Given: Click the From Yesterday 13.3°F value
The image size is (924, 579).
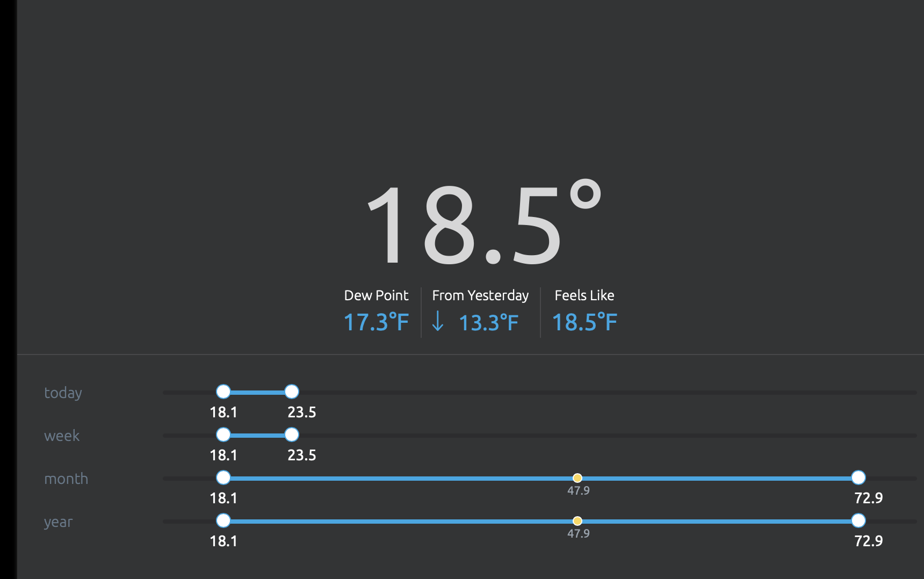Looking at the screenshot, I should (488, 323).
